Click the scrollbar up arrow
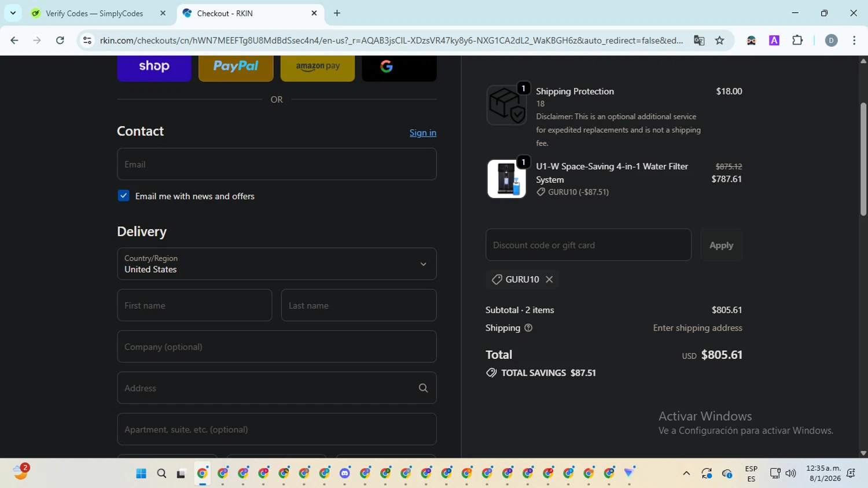This screenshot has height=488, width=868. click(863, 61)
